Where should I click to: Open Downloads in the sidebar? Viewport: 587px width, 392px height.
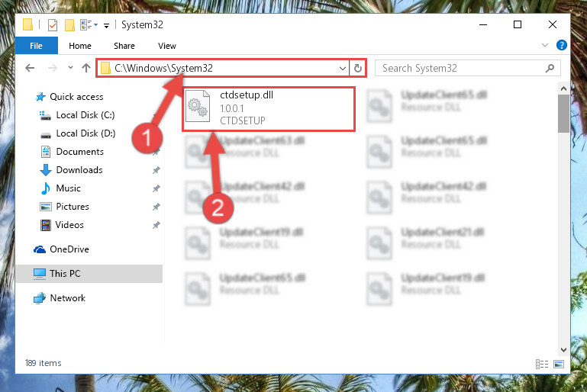(x=79, y=170)
